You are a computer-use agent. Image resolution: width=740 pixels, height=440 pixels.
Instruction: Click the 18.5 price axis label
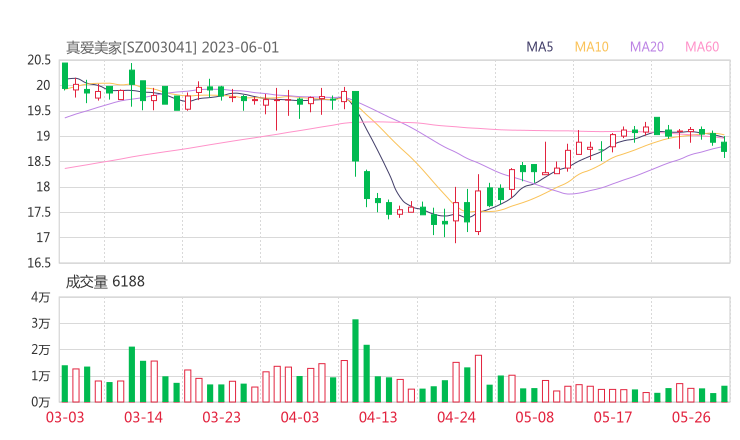coord(39,161)
